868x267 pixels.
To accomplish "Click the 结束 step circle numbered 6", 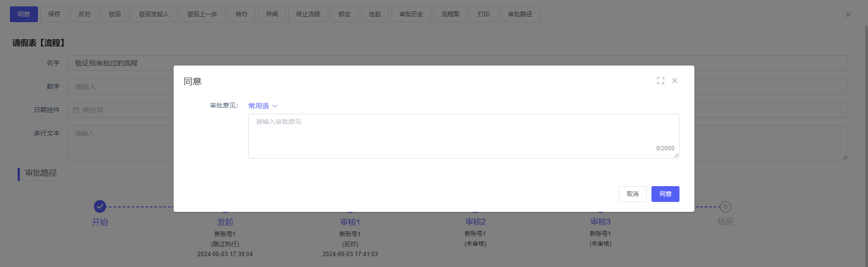I will (x=725, y=207).
